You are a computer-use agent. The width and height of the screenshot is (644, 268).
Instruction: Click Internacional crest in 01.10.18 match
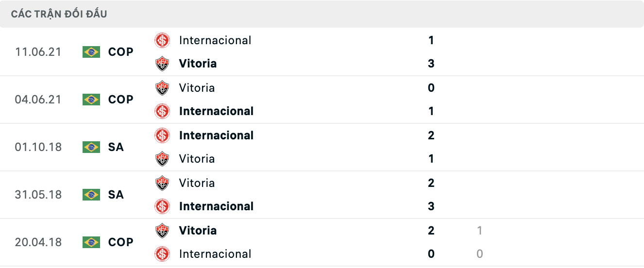(162, 135)
